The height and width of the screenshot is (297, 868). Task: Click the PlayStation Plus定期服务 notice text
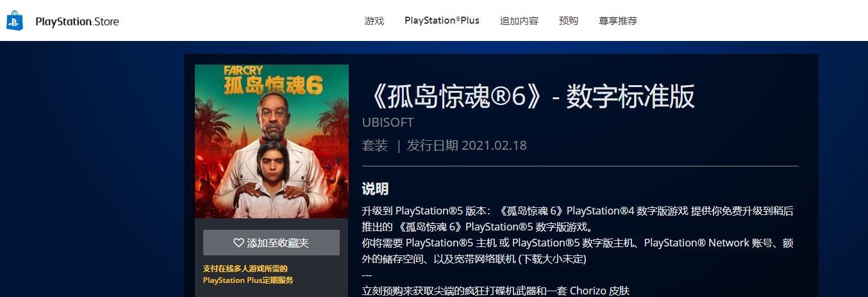[248, 275]
